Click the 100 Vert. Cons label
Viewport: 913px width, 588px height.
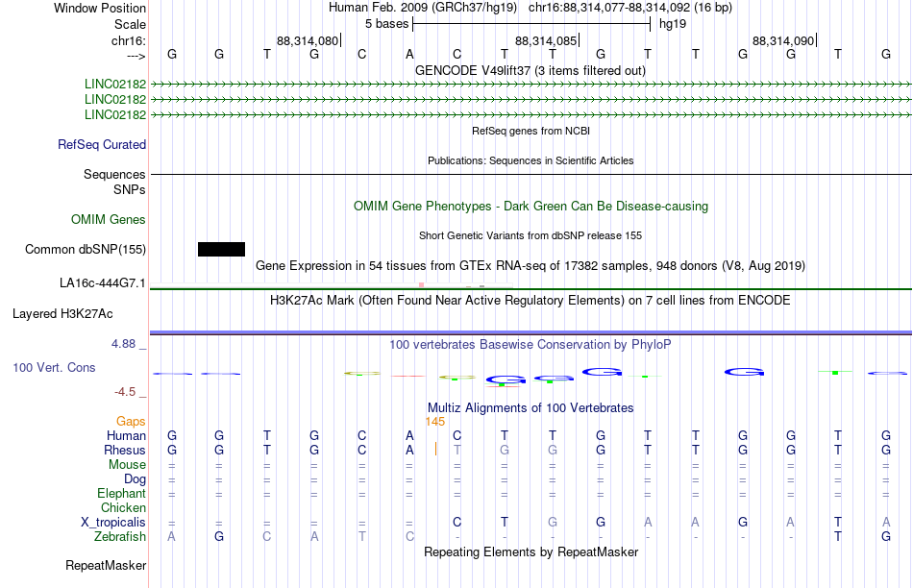tap(54, 367)
